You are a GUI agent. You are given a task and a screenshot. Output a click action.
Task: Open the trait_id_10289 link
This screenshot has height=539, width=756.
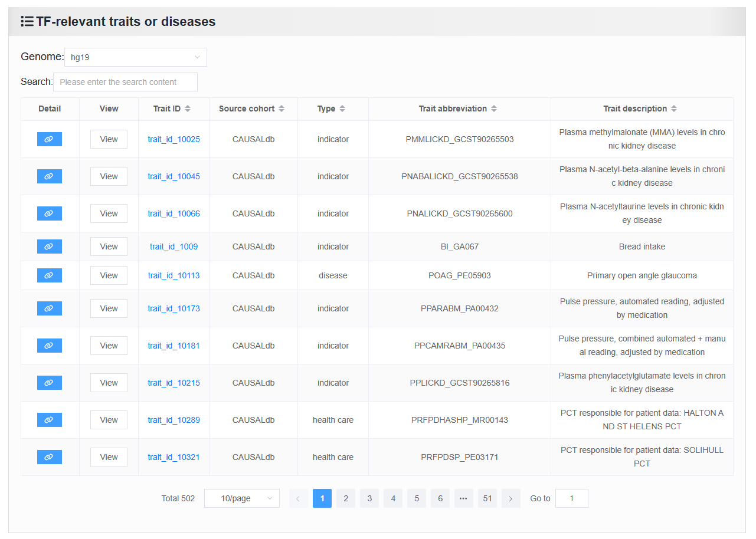(x=174, y=420)
